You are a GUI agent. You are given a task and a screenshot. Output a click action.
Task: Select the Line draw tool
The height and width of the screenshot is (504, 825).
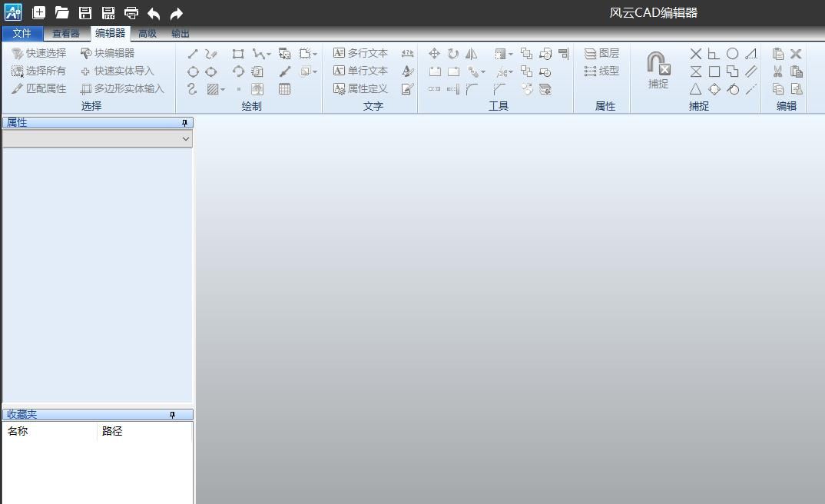click(x=193, y=54)
